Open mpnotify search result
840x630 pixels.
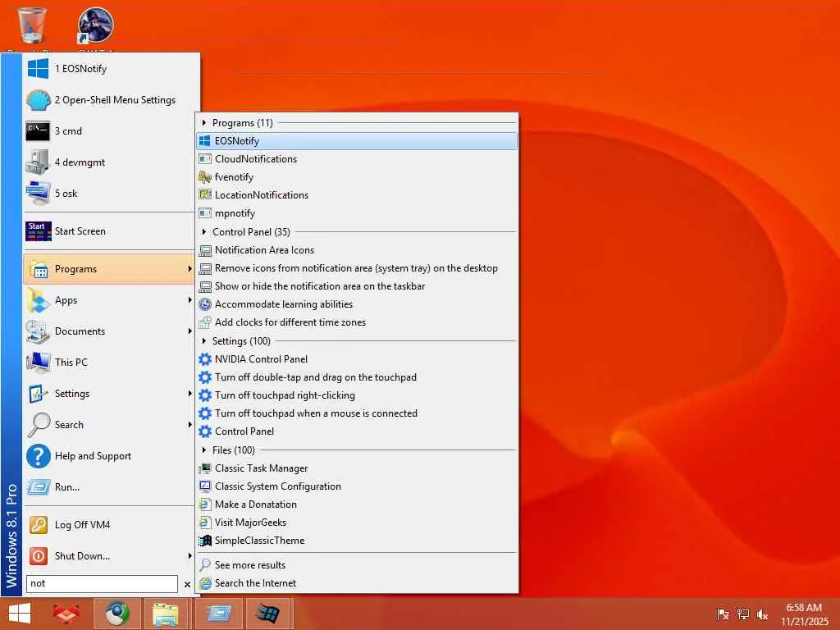pos(358,213)
